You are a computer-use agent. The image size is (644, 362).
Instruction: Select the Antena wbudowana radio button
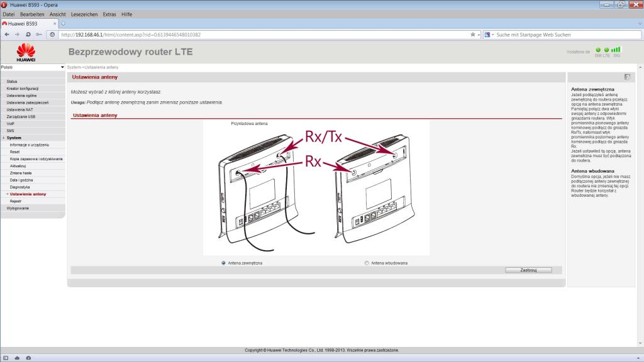click(367, 263)
